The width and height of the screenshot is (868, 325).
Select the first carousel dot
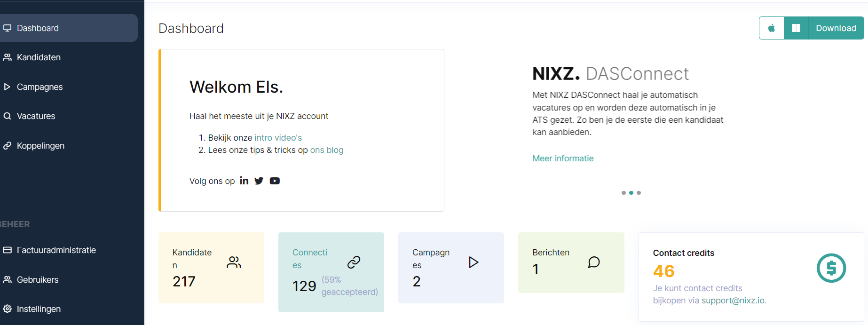[623, 193]
